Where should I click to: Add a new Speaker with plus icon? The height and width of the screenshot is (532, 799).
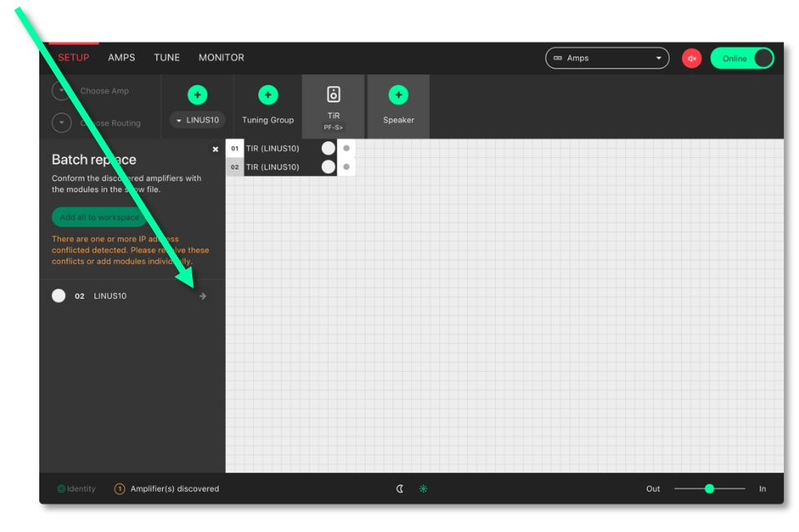point(398,94)
